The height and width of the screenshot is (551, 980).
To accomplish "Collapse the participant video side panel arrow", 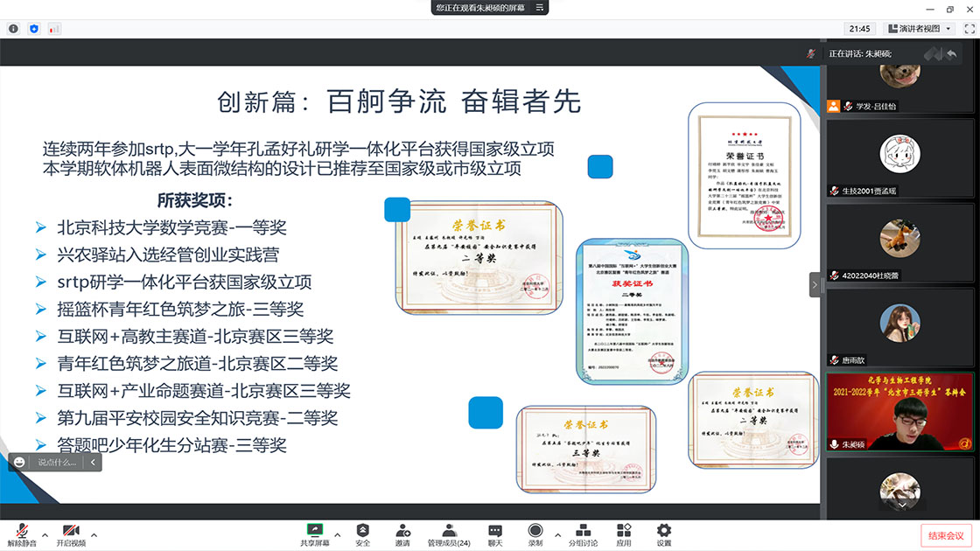I will (x=815, y=285).
